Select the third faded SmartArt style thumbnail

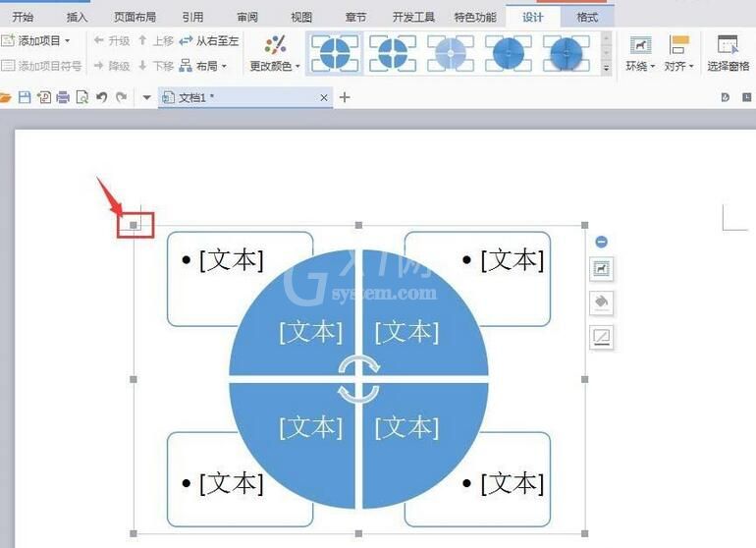tap(451, 53)
